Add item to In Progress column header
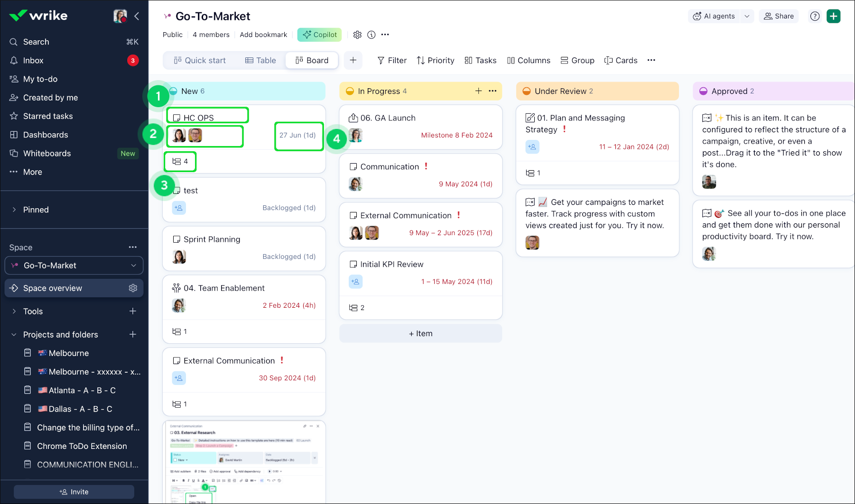The width and height of the screenshot is (855, 504). pyautogui.click(x=478, y=91)
